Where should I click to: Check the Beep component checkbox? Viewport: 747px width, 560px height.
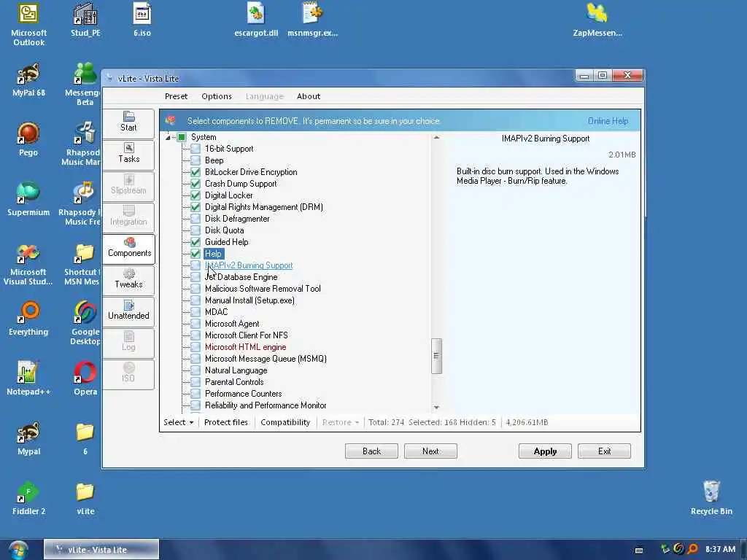coord(196,160)
